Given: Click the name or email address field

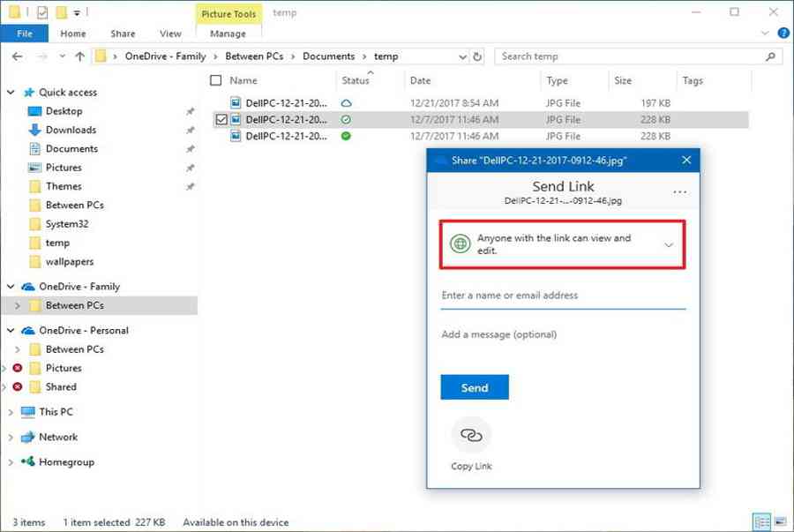Looking at the screenshot, I should point(563,296).
